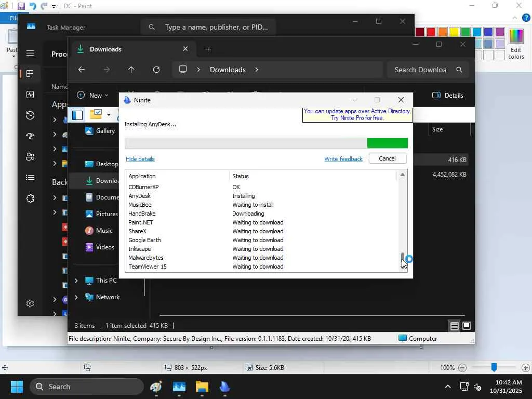Screen dimensions: 532x399
Task: Open the File tab in Paint
Action: [x=14, y=18]
